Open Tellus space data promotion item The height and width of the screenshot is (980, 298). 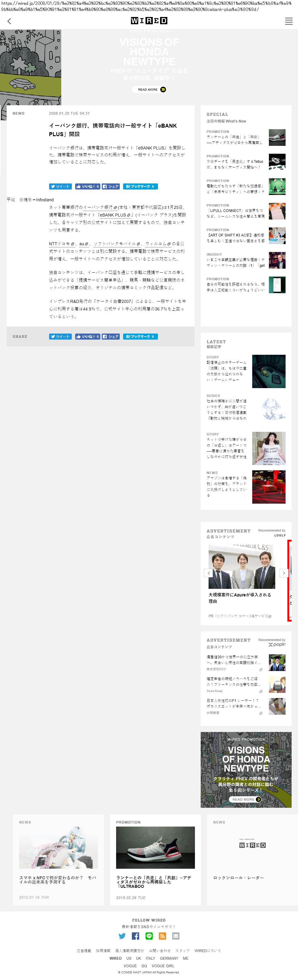pyautogui.click(x=235, y=164)
